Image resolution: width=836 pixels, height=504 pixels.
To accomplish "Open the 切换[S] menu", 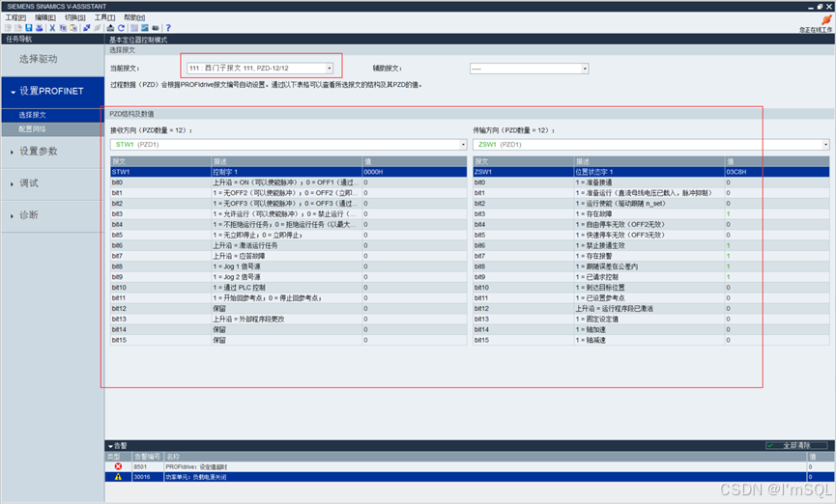I will pos(75,17).
